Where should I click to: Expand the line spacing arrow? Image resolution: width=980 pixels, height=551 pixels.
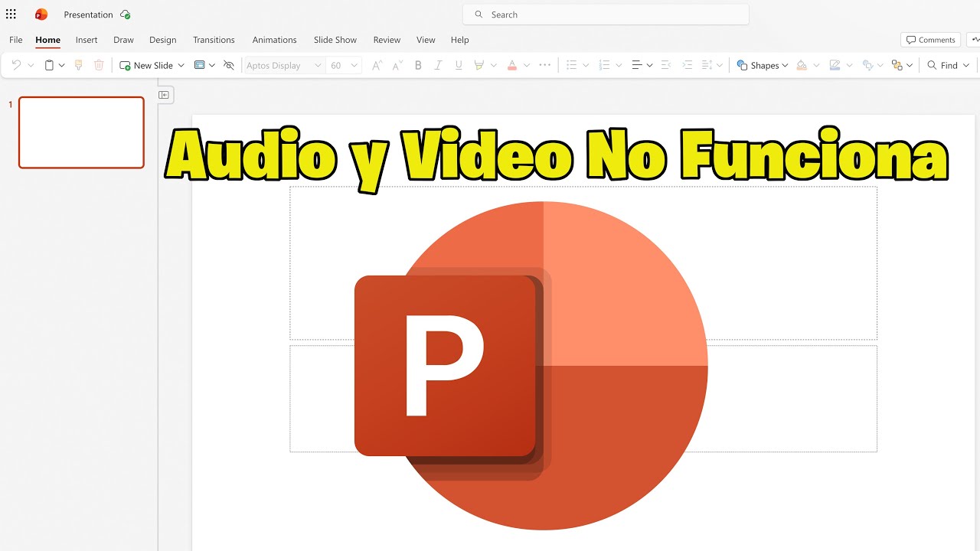coord(720,65)
